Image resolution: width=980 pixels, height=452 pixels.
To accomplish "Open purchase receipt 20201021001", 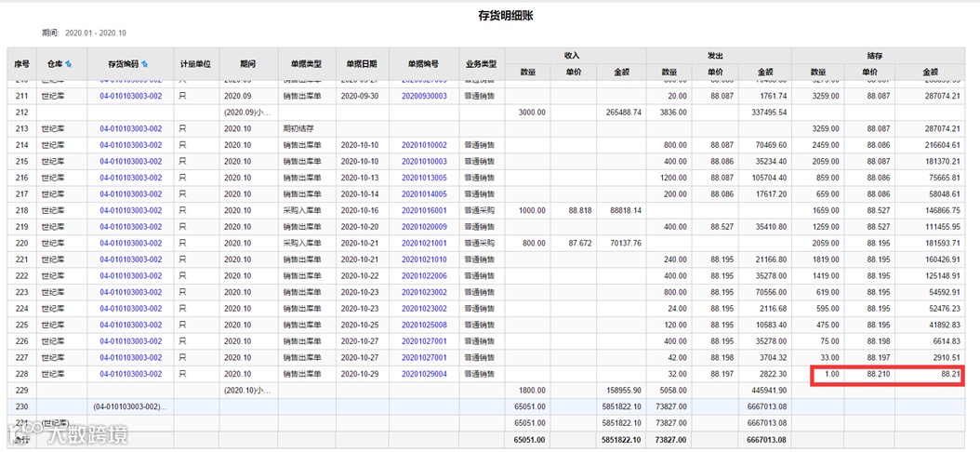I will pos(424,243).
